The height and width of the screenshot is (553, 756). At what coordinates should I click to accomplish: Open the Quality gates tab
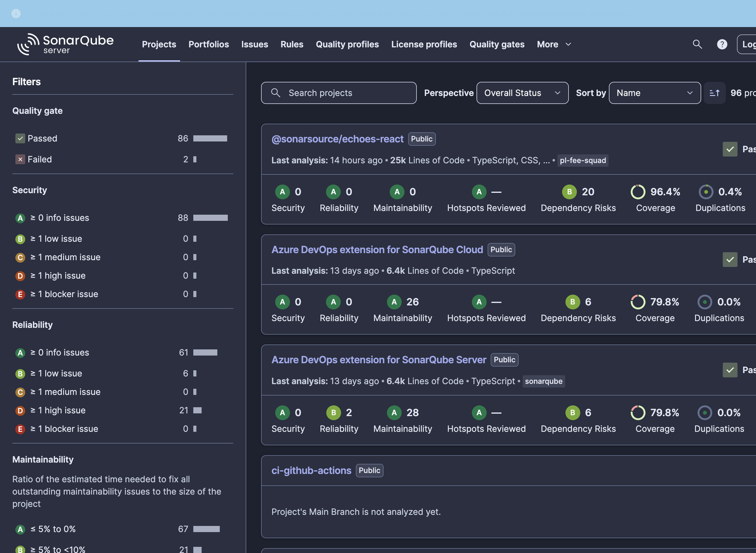497,44
